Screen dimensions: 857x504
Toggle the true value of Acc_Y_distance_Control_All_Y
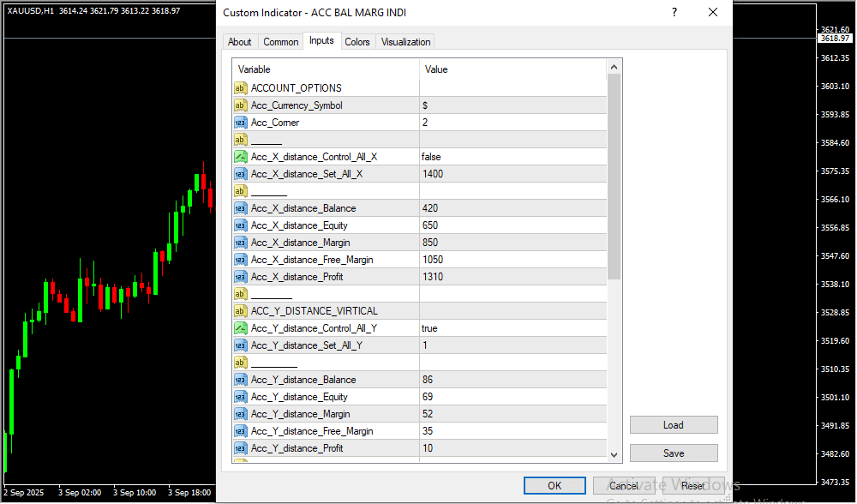tap(512, 328)
